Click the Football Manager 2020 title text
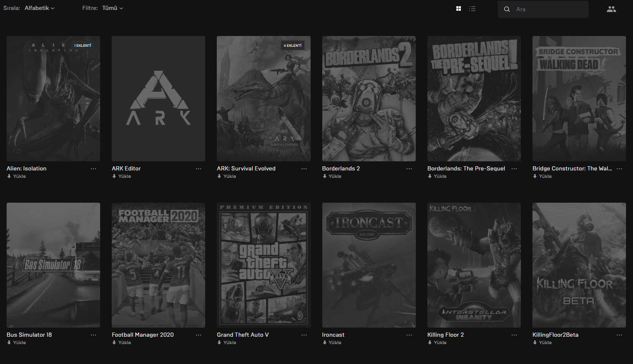Image resolution: width=633 pixels, height=364 pixels. point(143,335)
